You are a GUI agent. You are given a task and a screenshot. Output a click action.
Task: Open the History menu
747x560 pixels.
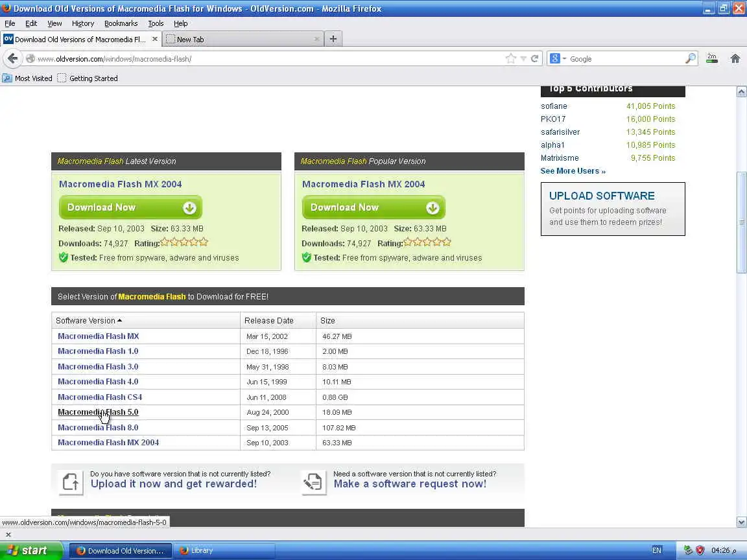(x=83, y=23)
